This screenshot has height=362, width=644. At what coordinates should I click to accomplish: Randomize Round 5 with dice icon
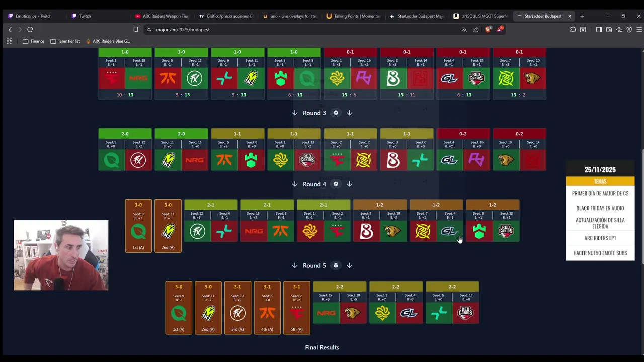pos(336,266)
